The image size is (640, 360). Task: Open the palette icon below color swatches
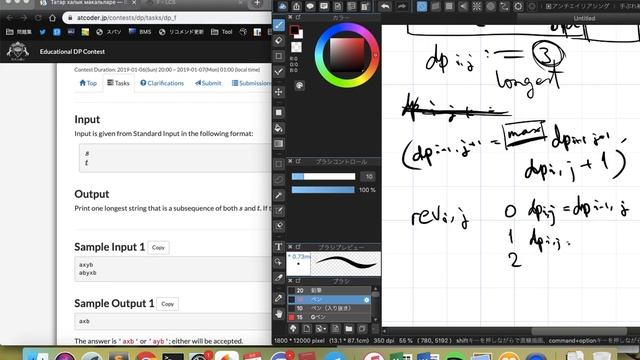tap(299, 85)
